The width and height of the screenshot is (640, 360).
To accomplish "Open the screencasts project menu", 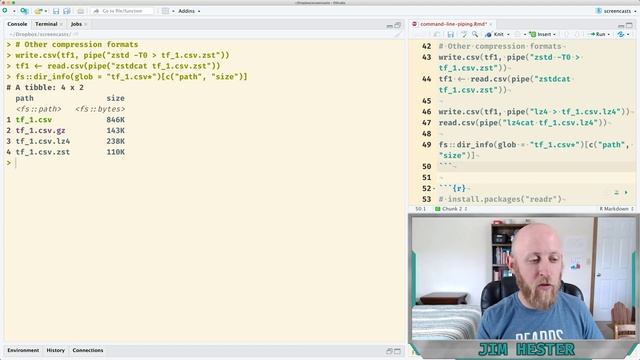I will tap(616, 11).
